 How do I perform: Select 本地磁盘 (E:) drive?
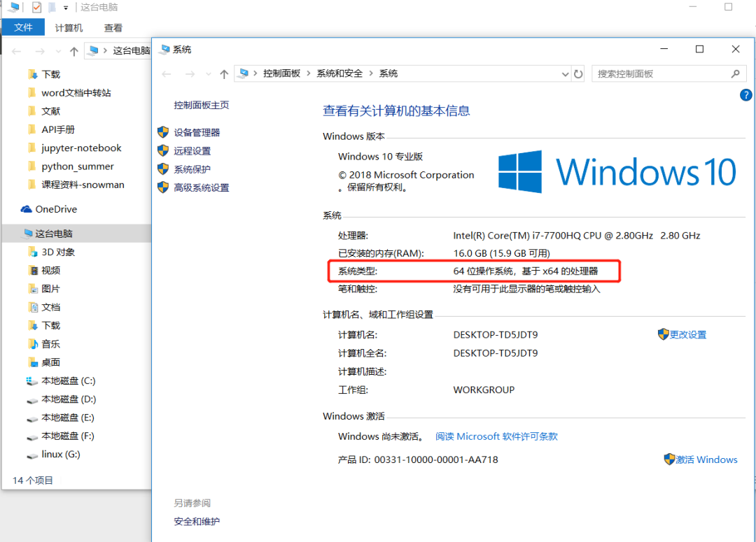point(67,418)
